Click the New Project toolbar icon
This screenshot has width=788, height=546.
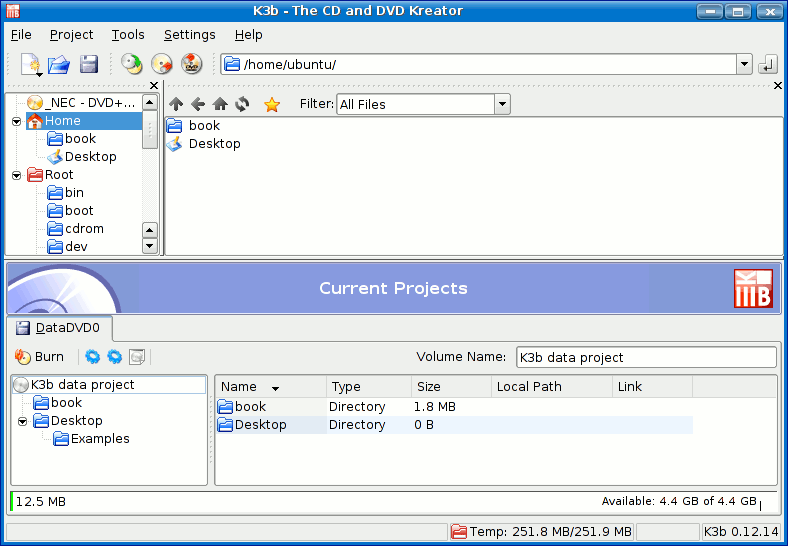(x=30, y=63)
